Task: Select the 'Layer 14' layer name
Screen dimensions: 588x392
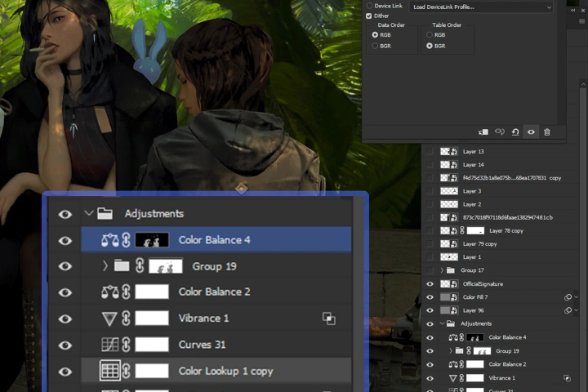Action: click(473, 165)
